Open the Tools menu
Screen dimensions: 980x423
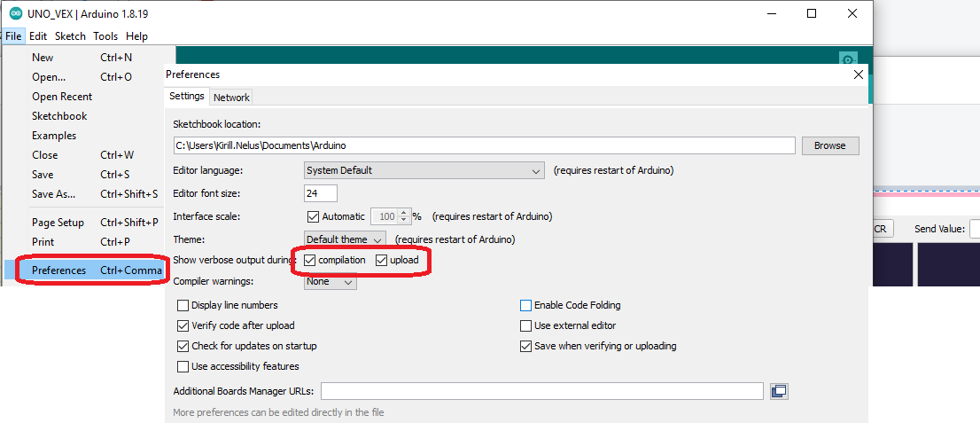pyautogui.click(x=105, y=36)
